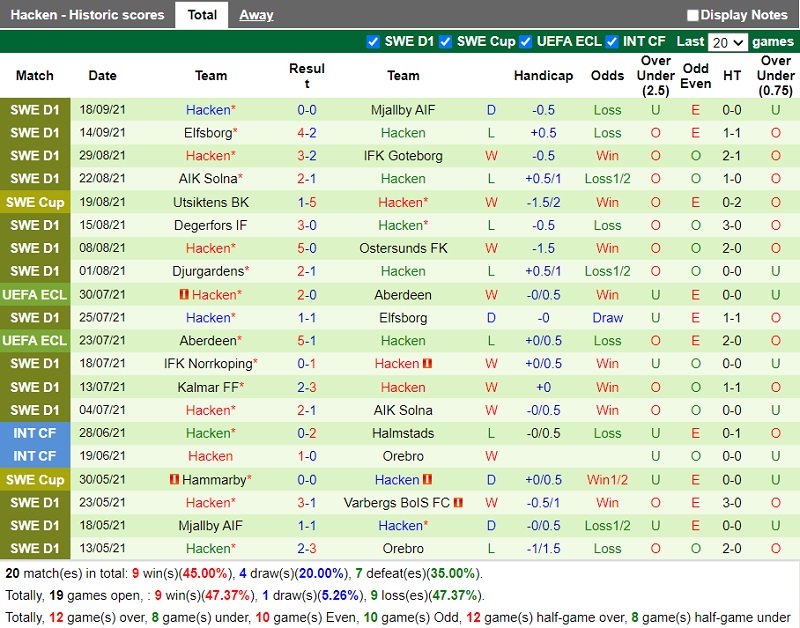
Task: Click the Utsiktens BK team name
Action: click(x=210, y=202)
